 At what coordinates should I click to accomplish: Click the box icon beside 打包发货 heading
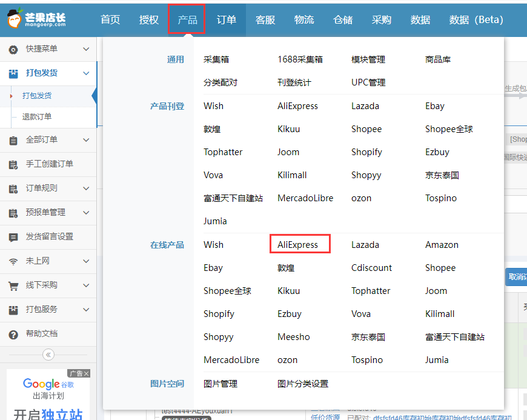coord(13,74)
